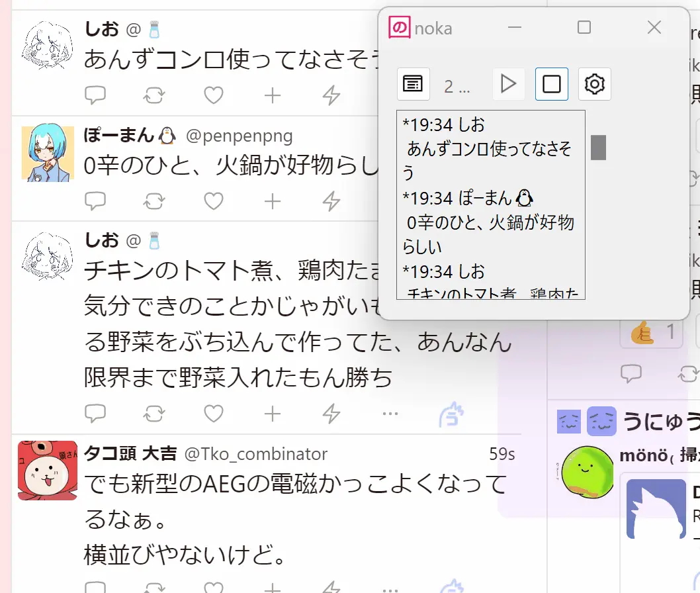This screenshot has width=700, height=593.
Task: Open @Tko_combinator profile link
Action: click(x=255, y=454)
